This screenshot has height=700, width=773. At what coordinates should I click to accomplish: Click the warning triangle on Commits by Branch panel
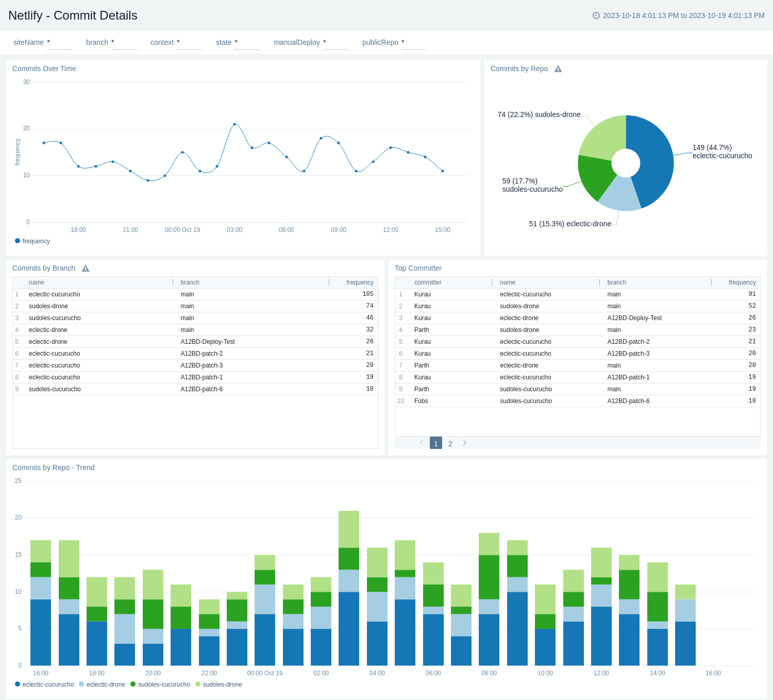86,268
